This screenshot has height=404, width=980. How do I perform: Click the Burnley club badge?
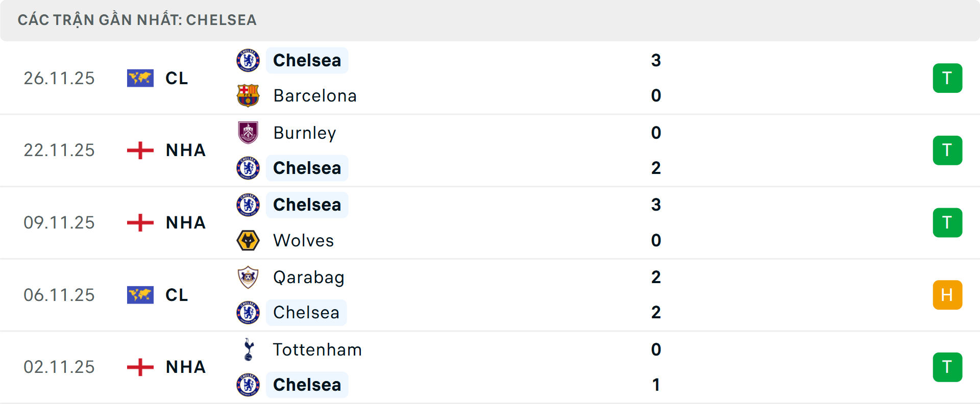click(249, 132)
